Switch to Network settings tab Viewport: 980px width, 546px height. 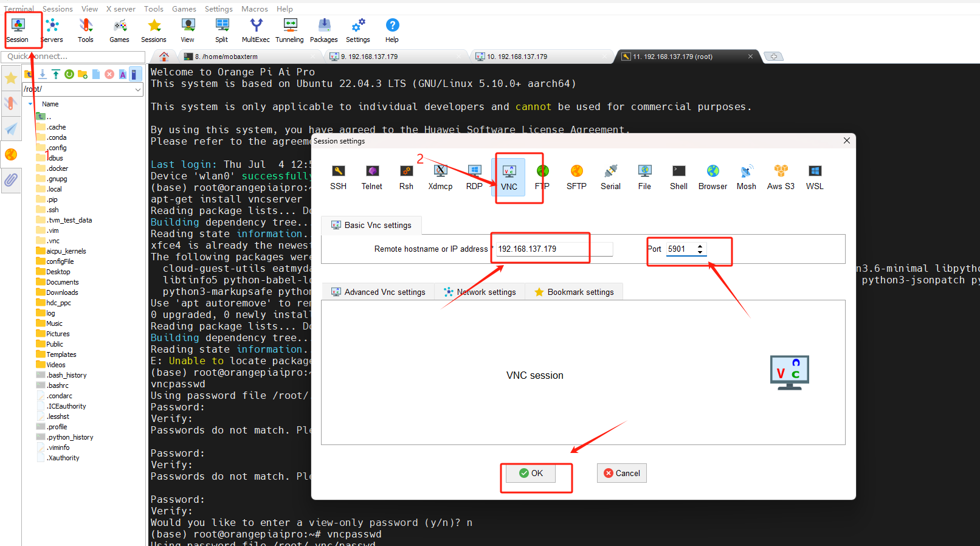(x=480, y=292)
